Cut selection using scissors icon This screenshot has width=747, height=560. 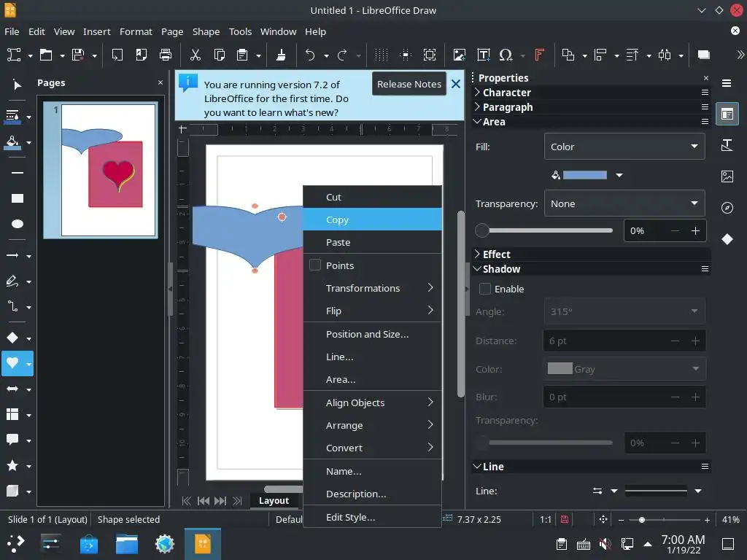196,55
